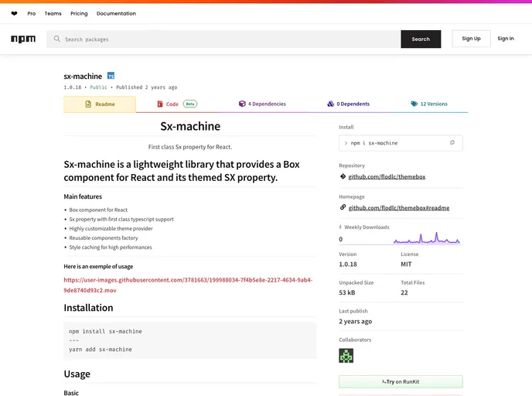The height and width of the screenshot is (396, 532).
Task: Click the 'Box component for React' bullet
Action: (98, 210)
